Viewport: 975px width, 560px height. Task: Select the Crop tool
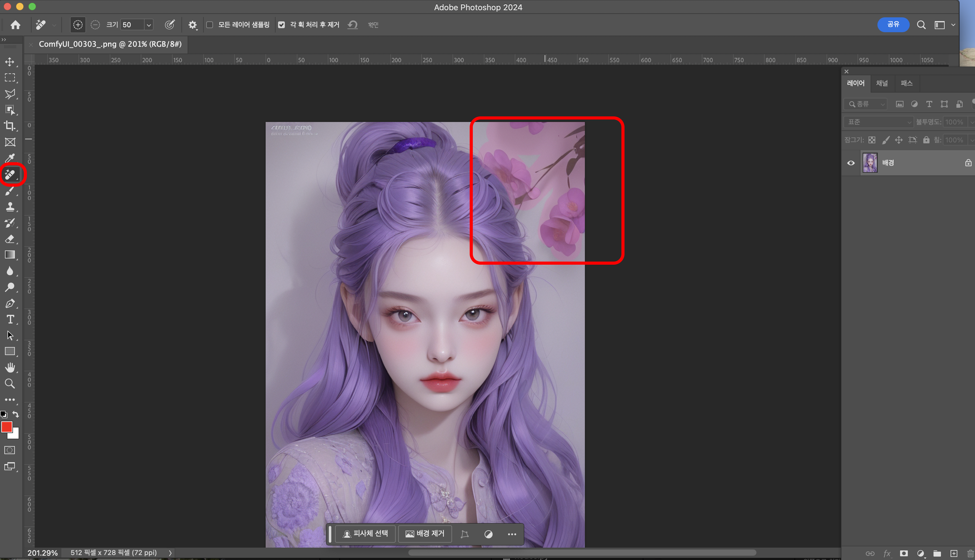(x=10, y=126)
